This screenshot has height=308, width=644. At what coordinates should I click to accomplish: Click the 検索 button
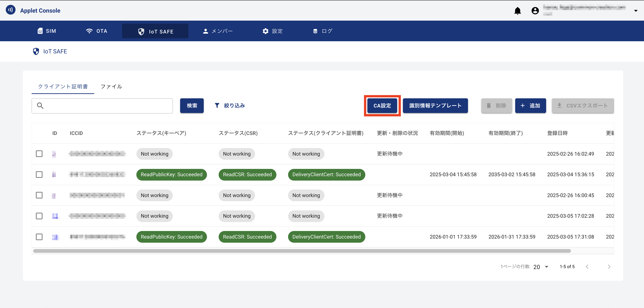click(x=192, y=106)
